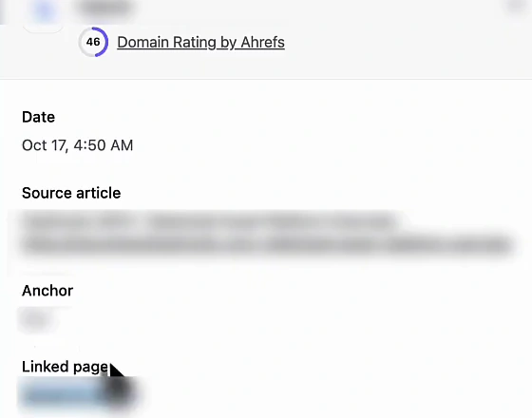
Task: Open the blurred source article link
Action: pos(267,234)
